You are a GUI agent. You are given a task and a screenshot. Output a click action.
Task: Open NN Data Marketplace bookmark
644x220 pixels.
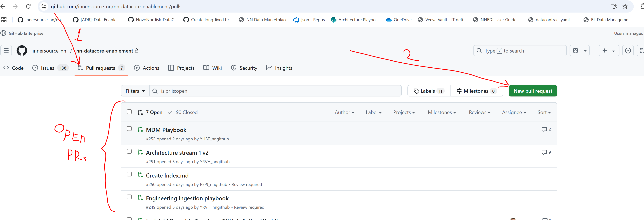coord(263,20)
